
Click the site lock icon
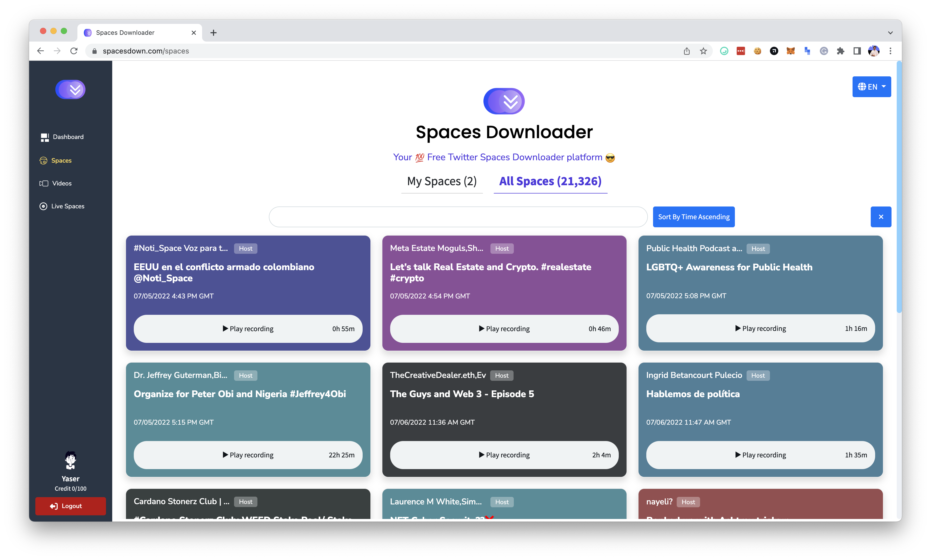point(94,51)
